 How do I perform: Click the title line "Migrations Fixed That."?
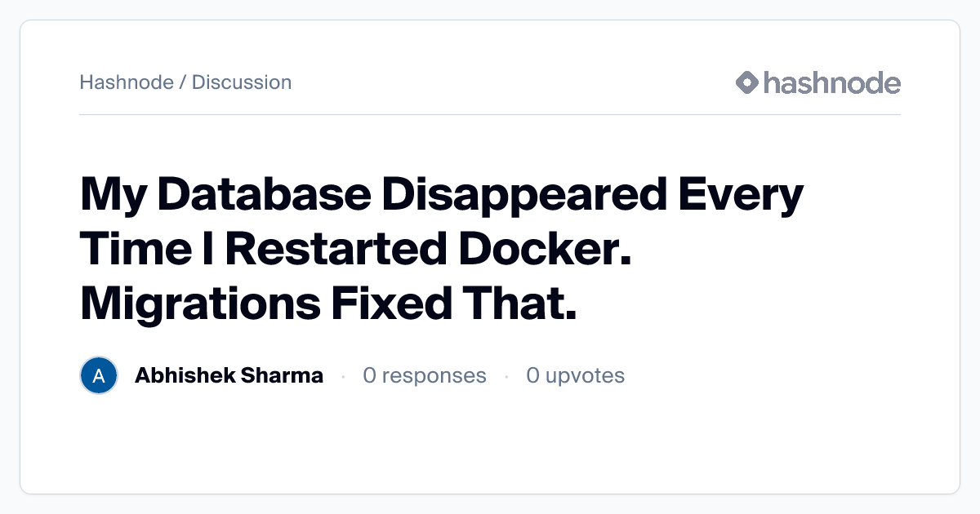tap(328, 304)
